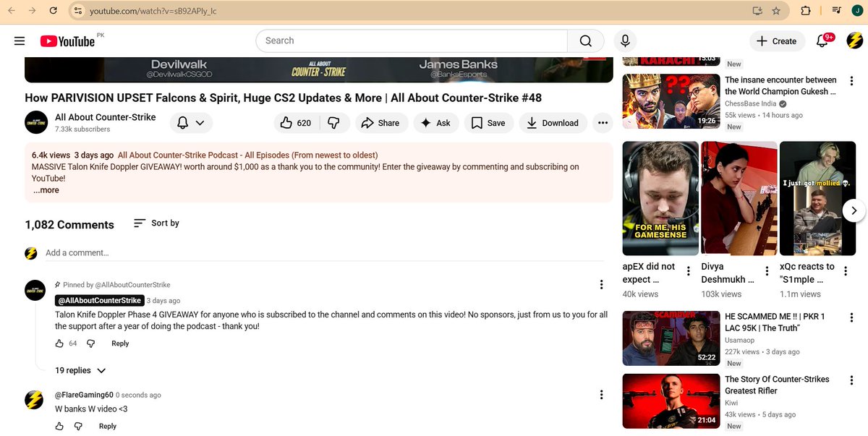Click the Share button
The width and height of the screenshot is (868, 436).
click(380, 123)
